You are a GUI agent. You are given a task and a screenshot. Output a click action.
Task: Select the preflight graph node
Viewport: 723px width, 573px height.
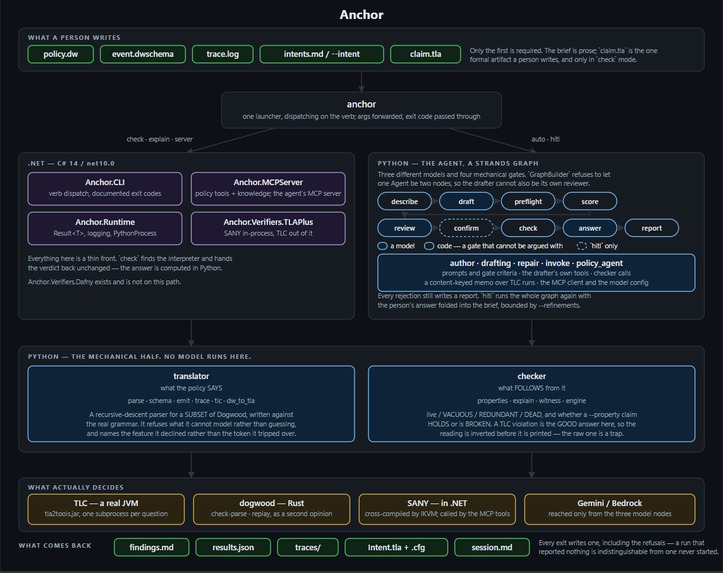(528, 201)
